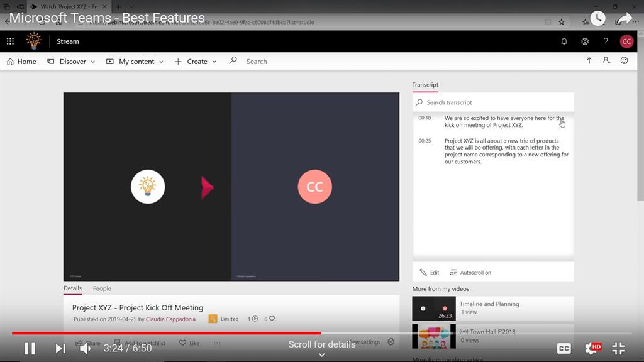Click the Search transcript field

point(493,102)
